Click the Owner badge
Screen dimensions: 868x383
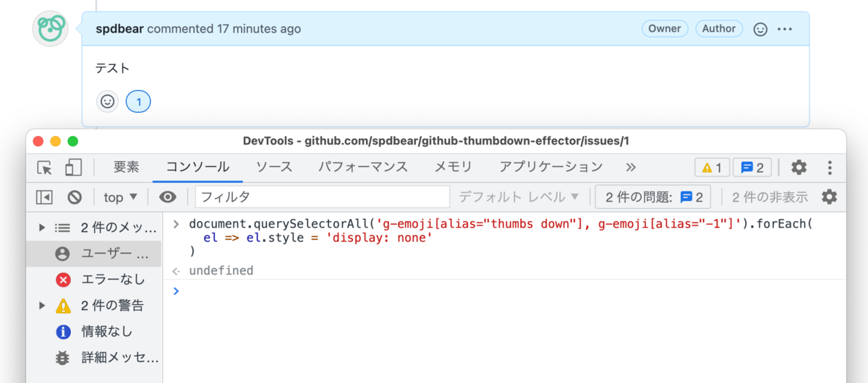click(665, 29)
